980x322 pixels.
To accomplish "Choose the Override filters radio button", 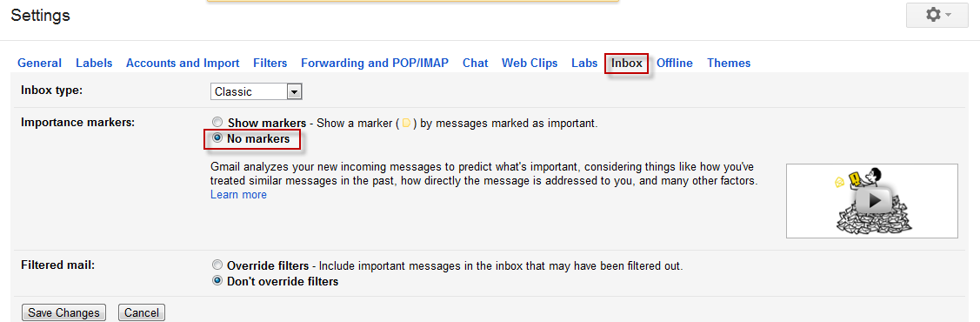I will pos(217,265).
